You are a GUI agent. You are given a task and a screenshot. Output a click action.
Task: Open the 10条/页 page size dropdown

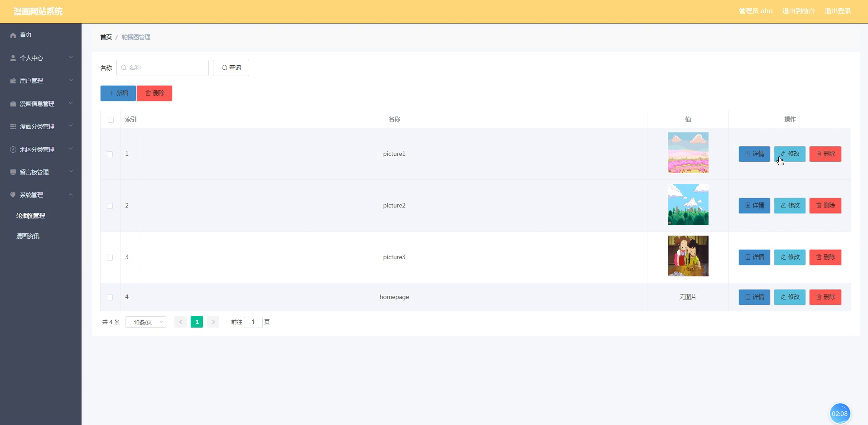(x=146, y=322)
